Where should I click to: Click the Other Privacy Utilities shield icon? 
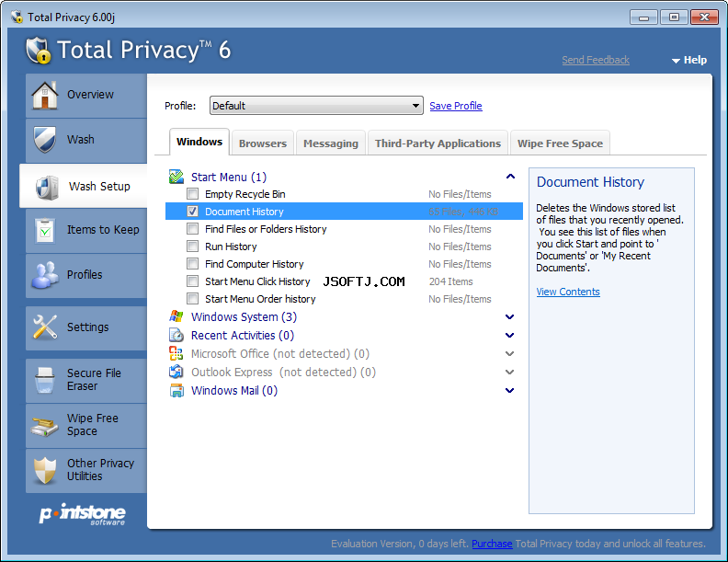point(44,470)
